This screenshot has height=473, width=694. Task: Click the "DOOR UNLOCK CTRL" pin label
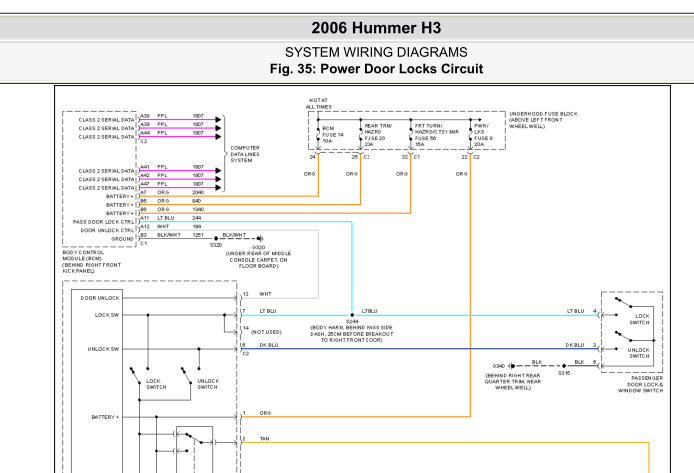coord(107,231)
